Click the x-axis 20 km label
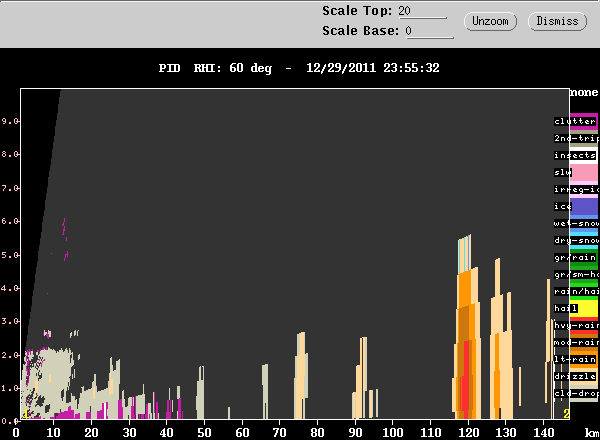Image resolution: width=600 pixels, height=440 pixels. pos(91,433)
